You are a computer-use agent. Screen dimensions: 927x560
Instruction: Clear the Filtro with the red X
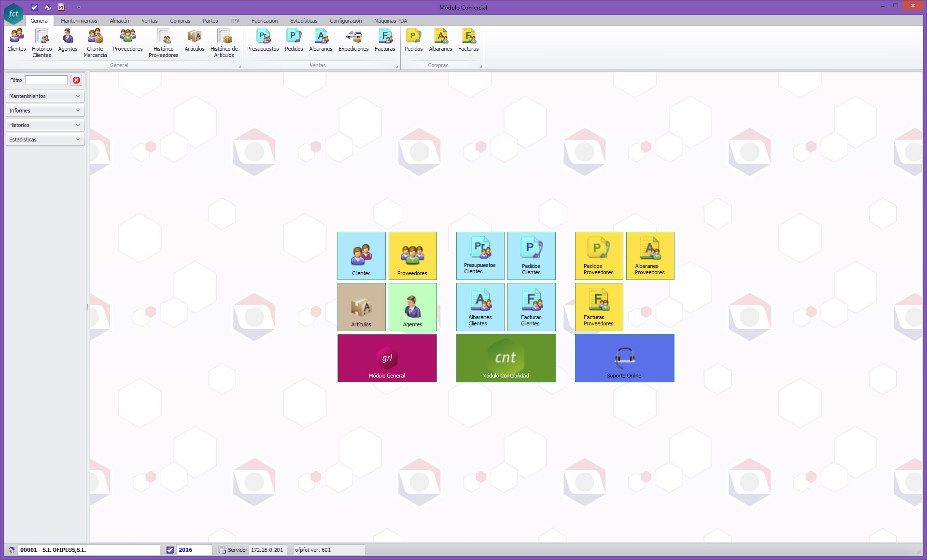tap(76, 80)
